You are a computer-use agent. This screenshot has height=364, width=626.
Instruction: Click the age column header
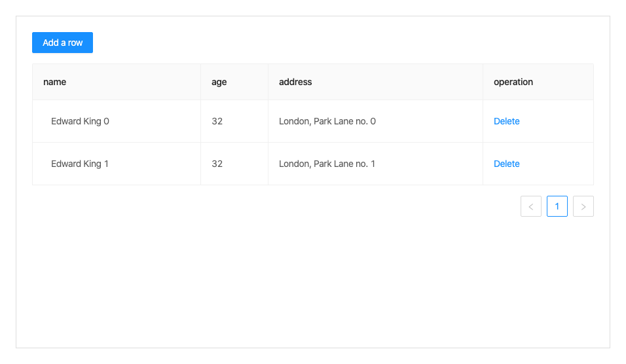pos(219,82)
